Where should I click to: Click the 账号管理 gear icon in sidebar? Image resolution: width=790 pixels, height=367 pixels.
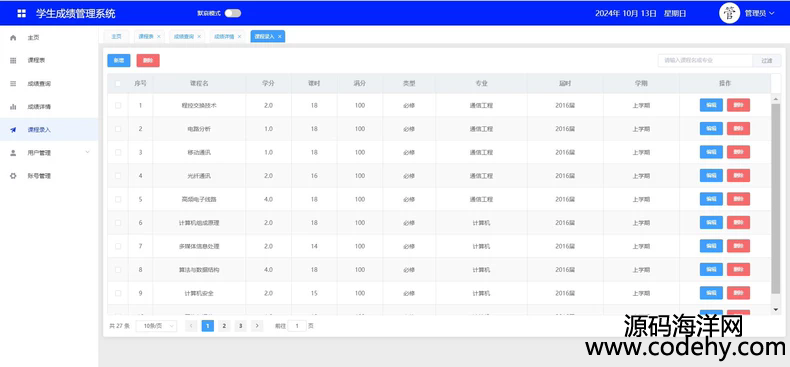pos(13,176)
